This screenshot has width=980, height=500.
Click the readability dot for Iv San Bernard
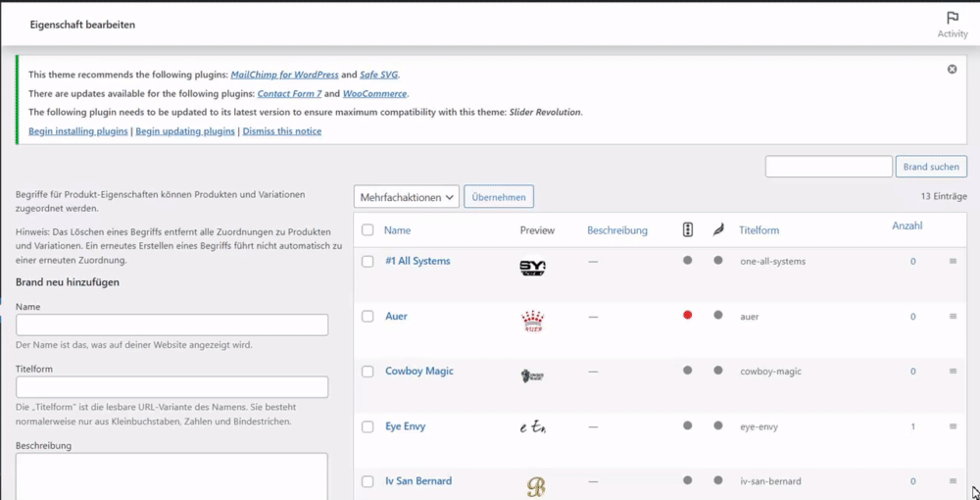[718, 480]
